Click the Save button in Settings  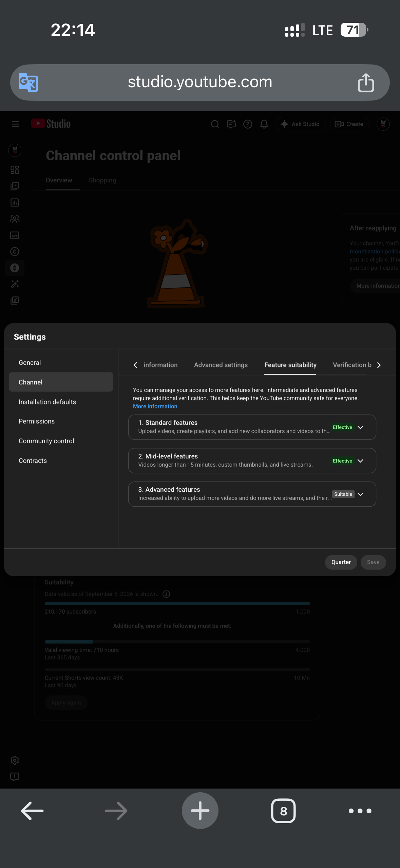pos(373,562)
